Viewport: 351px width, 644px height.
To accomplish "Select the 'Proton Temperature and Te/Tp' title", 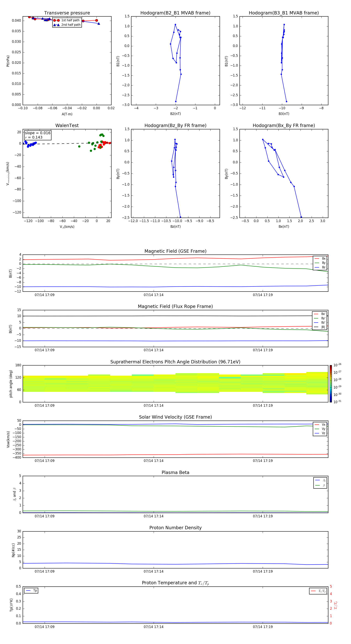I will click(175, 583).
